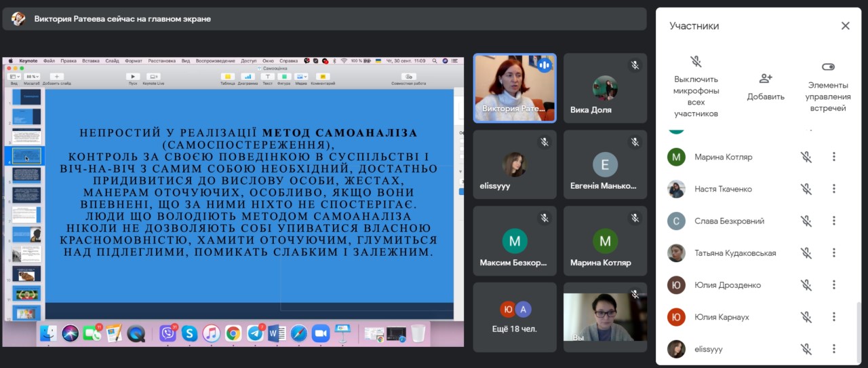
Task: Mute Настя Ткаченко's microphone in list
Action: [x=806, y=189]
